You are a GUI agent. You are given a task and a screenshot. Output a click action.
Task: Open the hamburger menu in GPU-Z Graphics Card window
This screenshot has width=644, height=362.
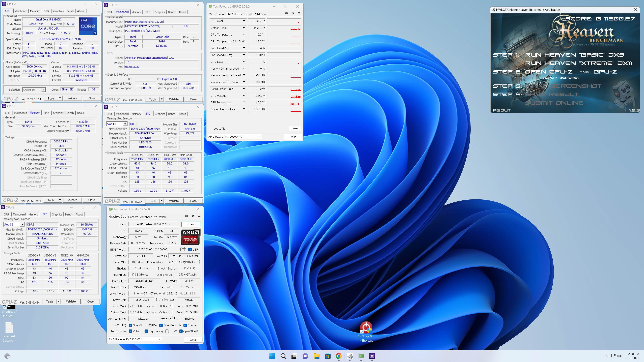pyautogui.click(x=199, y=216)
